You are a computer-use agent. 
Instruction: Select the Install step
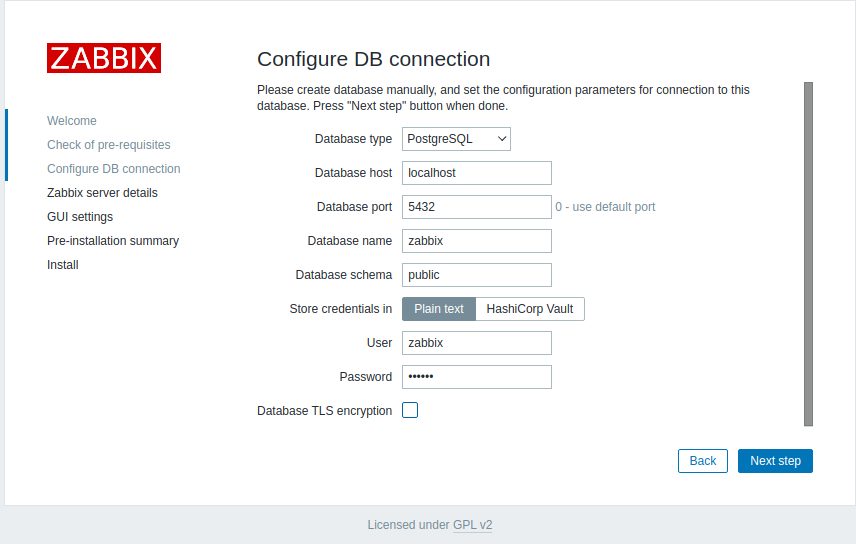coord(63,265)
